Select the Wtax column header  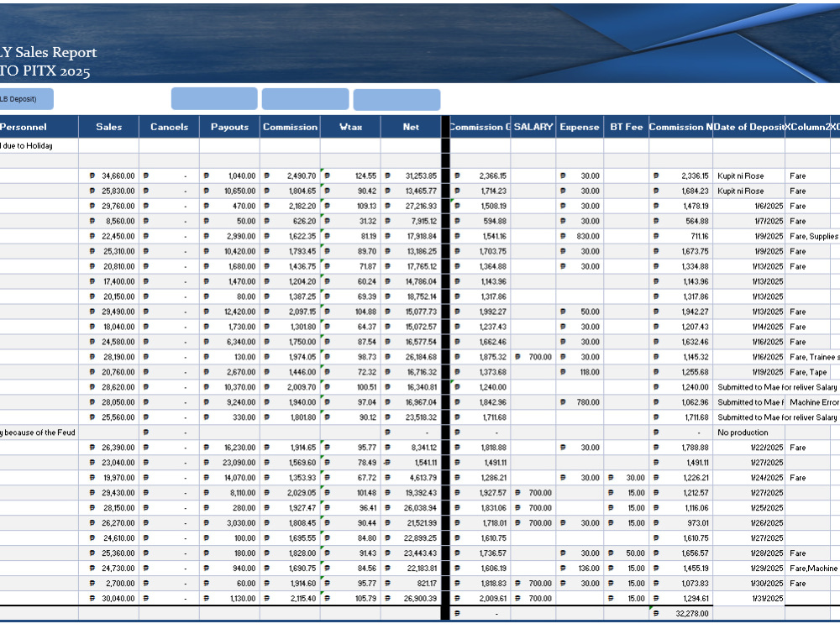351,127
